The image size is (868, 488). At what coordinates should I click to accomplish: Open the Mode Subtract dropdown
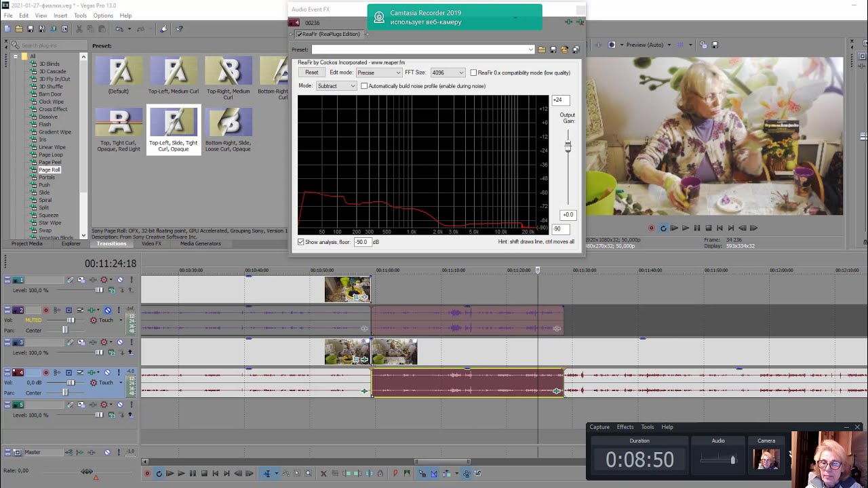pos(336,86)
